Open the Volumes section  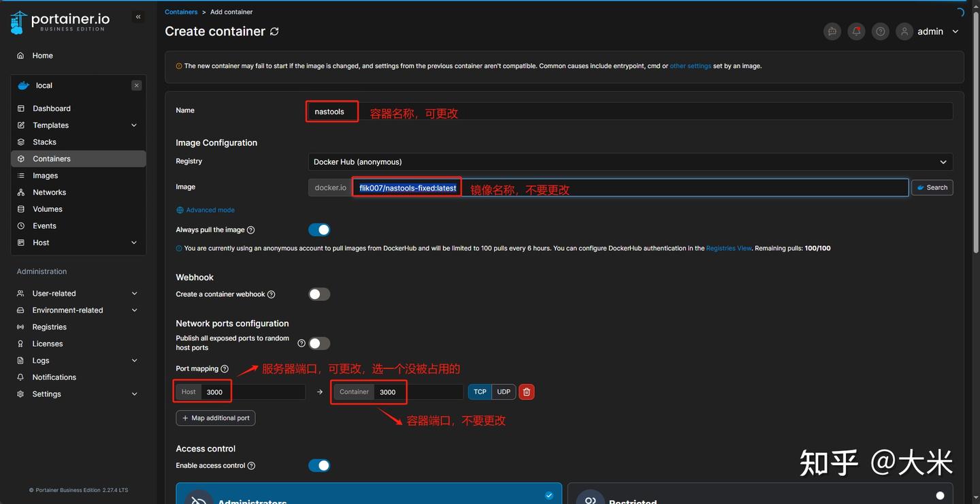[x=47, y=208]
